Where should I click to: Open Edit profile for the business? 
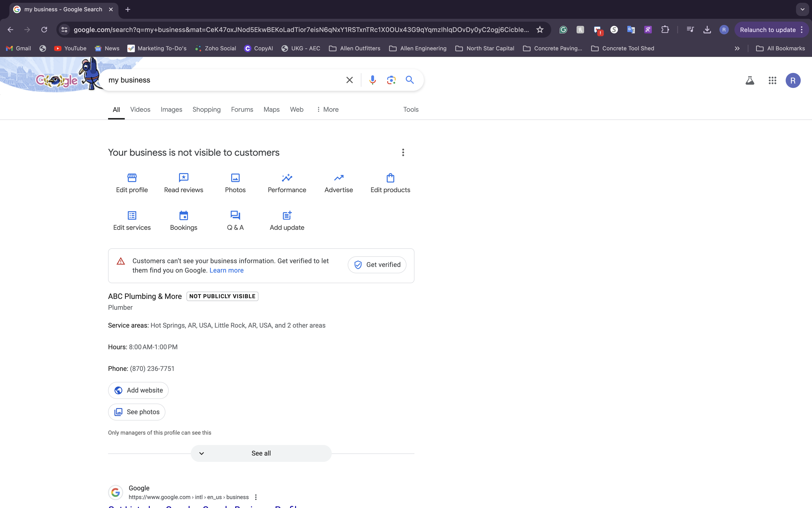click(x=132, y=183)
